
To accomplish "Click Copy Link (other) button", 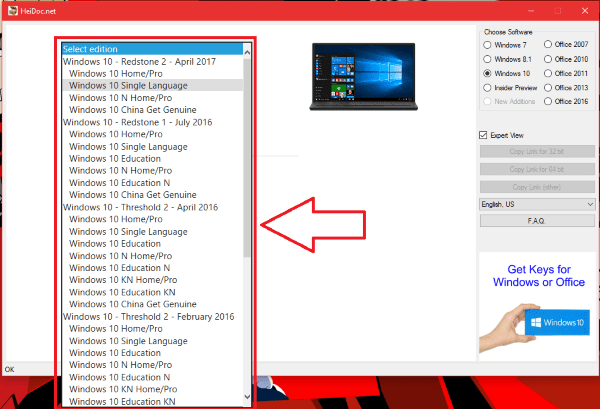I will point(537,187).
